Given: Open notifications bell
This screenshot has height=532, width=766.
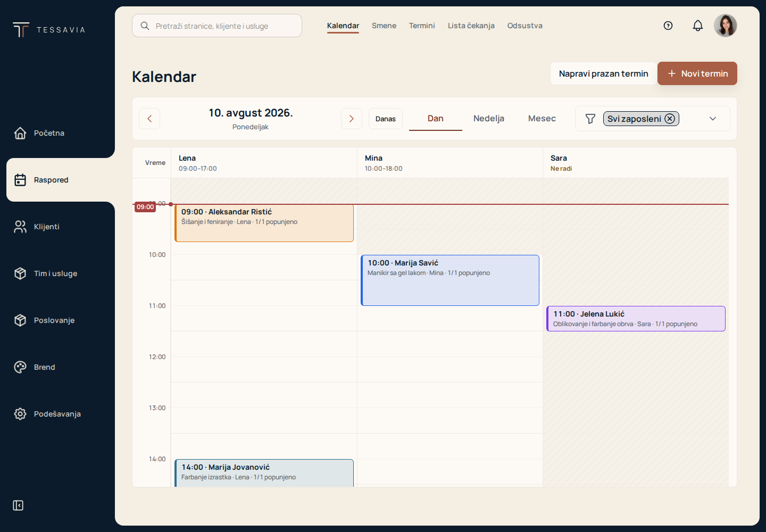Looking at the screenshot, I should (x=698, y=26).
